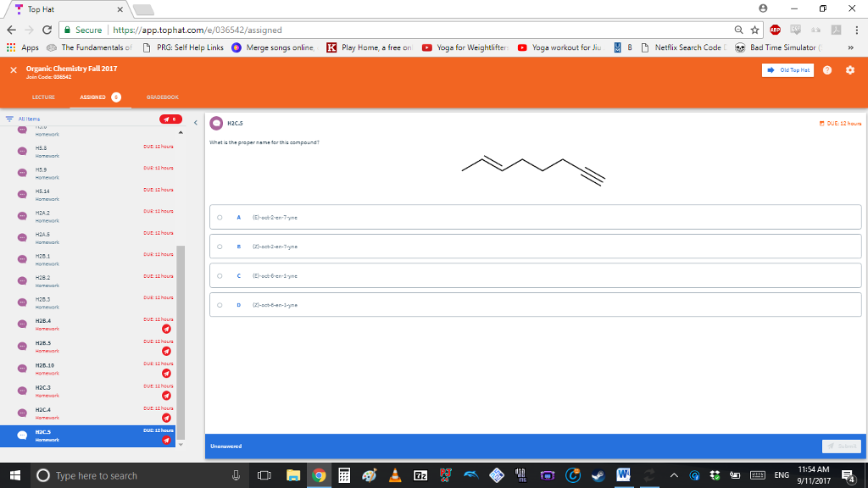Click Google Chrome icon on taskbar
Image resolution: width=868 pixels, height=488 pixels.
coord(318,475)
